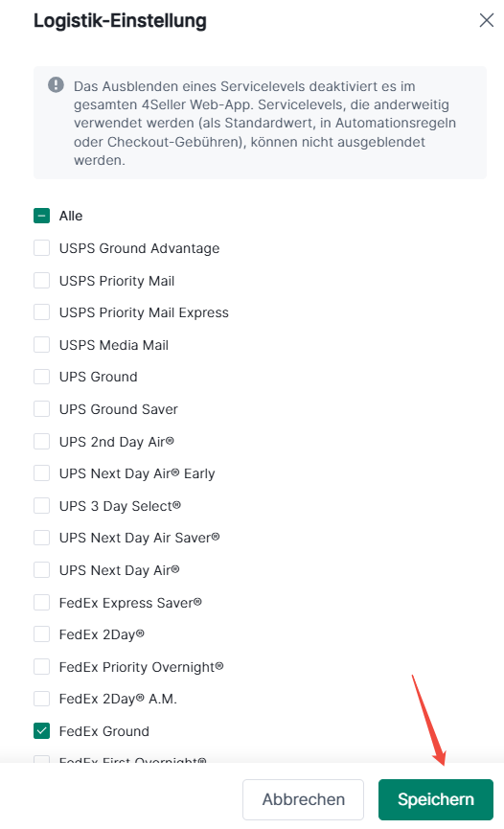Uncheck the FedEx Ground checkbox
Image resolution: width=504 pixels, height=829 pixels.
coord(42,731)
